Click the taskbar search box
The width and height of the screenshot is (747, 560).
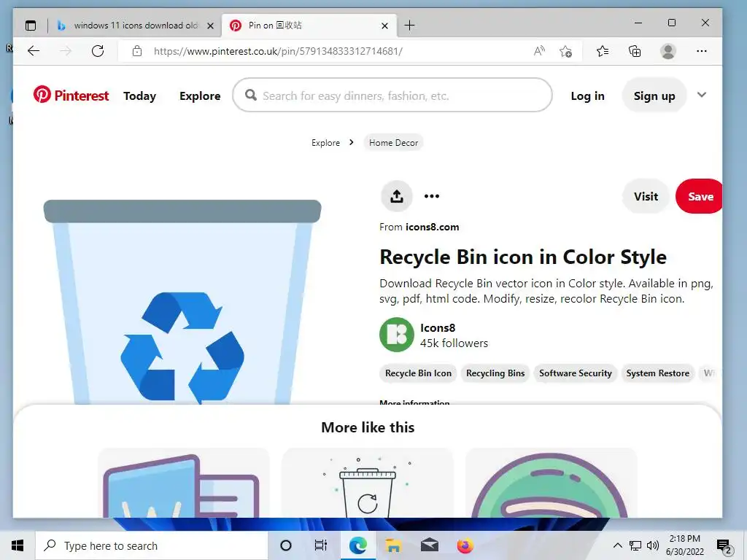click(152, 545)
